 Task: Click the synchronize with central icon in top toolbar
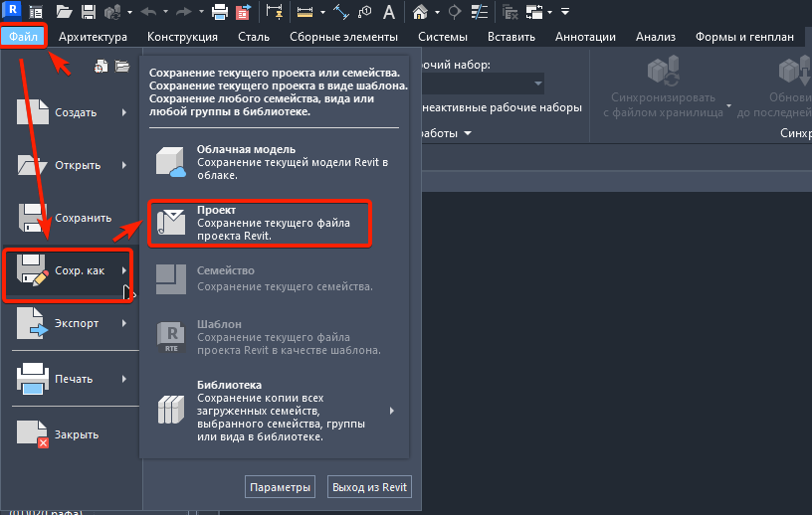point(112,11)
